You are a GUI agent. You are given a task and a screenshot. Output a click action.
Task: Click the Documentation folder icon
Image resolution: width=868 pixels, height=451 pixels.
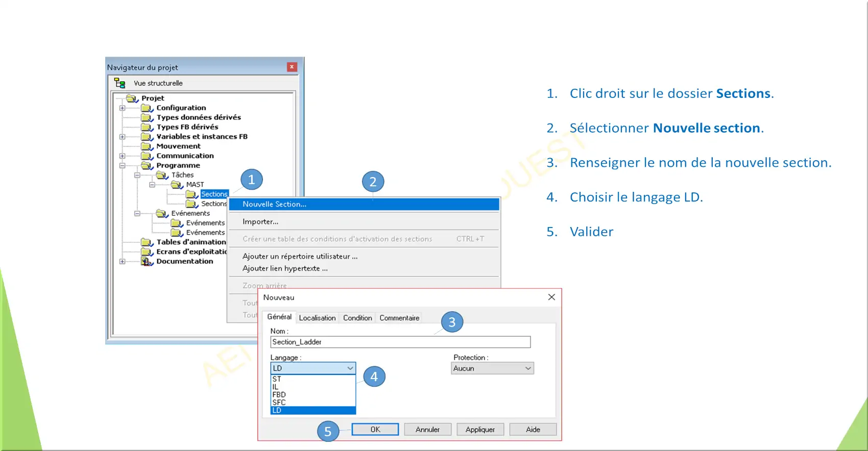tap(147, 261)
